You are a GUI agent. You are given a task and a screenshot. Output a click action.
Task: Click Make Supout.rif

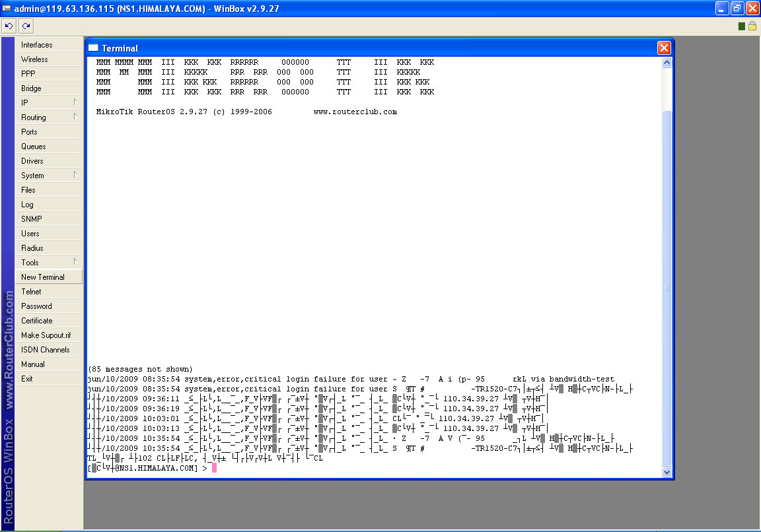point(49,335)
